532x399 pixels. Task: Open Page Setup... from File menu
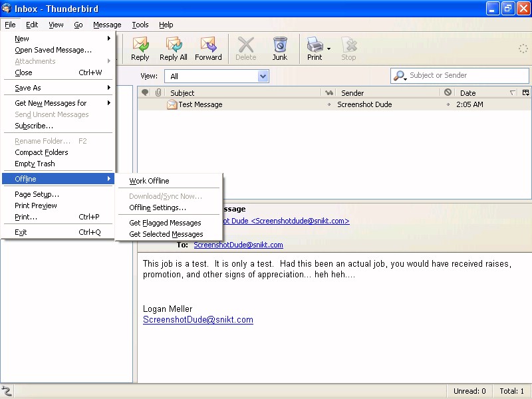pos(59,194)
